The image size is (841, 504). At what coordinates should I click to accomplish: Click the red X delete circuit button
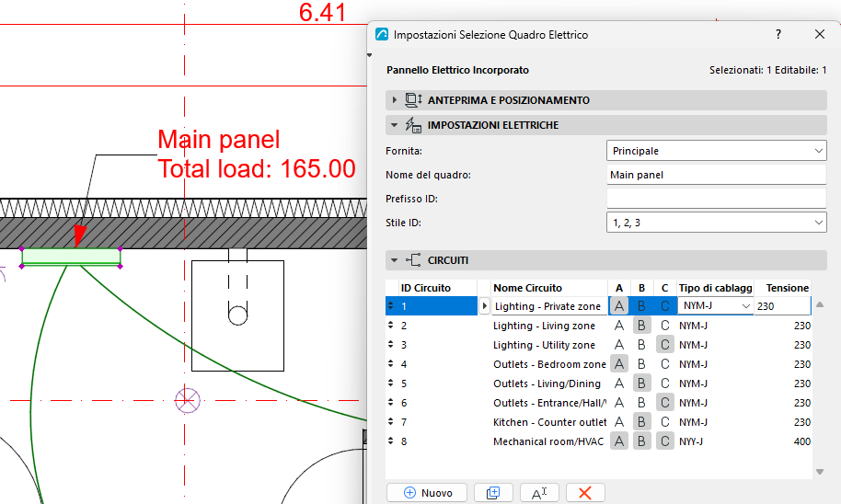(585, 493)
